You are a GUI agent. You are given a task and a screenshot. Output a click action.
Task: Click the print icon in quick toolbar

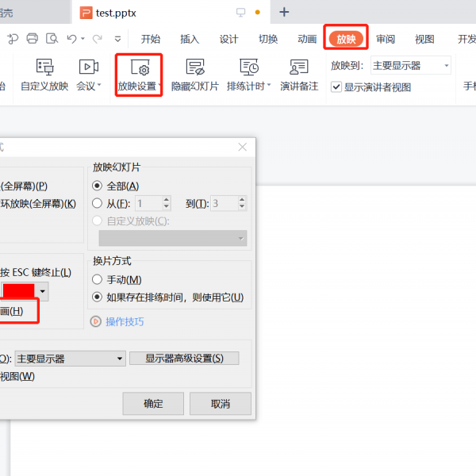[33, 38]
